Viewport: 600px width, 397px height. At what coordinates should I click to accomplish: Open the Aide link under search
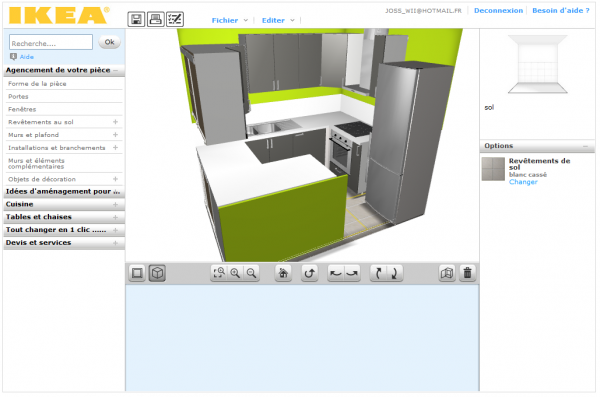(26, 57)
